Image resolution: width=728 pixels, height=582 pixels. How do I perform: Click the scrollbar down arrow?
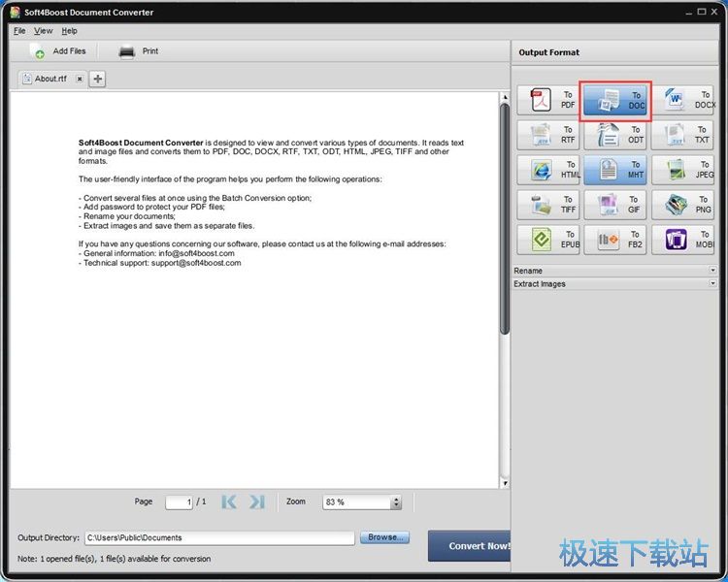[x=505, y=483]
